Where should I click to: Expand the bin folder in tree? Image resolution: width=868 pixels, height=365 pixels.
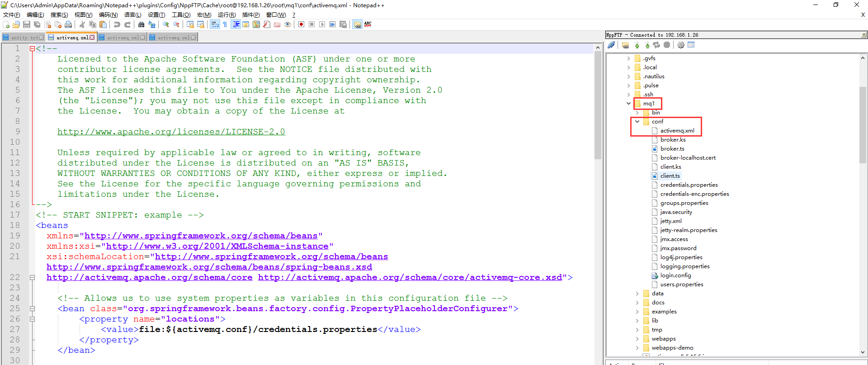[637, 113]
